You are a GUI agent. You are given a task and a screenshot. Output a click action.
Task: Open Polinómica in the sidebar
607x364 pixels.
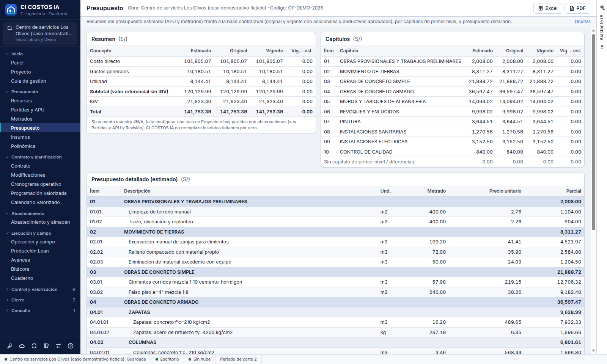pyautogui.click(x=40, y=146)
